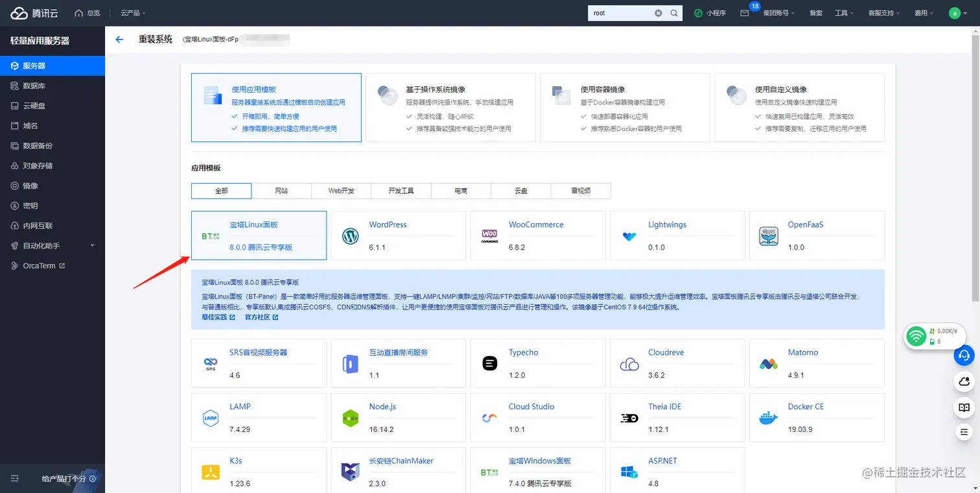Open the message envelope icon
The image size is (980, 493).
(745, 13)
